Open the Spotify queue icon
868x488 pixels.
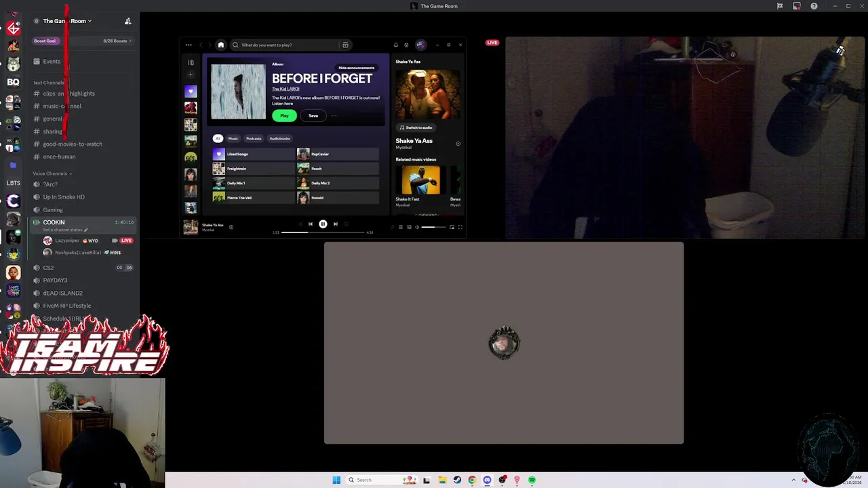(401, 227)
